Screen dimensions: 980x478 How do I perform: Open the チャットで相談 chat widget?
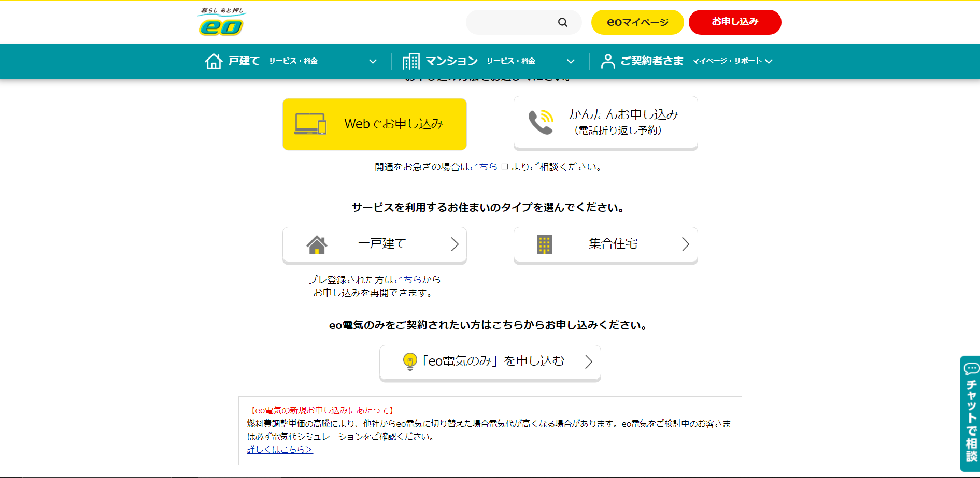point(970,413)
